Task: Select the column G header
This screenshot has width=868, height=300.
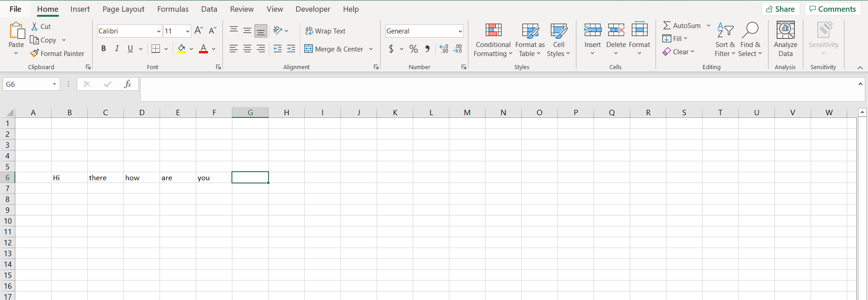Action: [250, 112]
